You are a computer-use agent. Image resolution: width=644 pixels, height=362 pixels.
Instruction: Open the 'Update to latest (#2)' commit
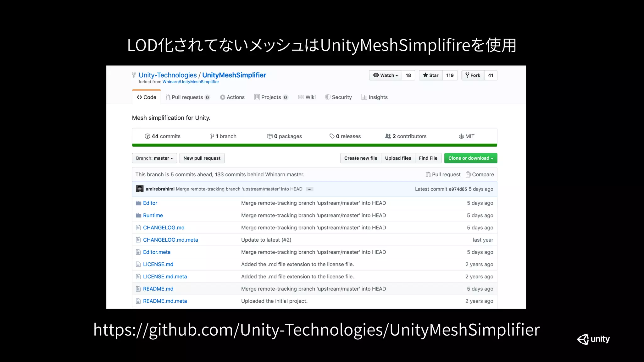266,240
